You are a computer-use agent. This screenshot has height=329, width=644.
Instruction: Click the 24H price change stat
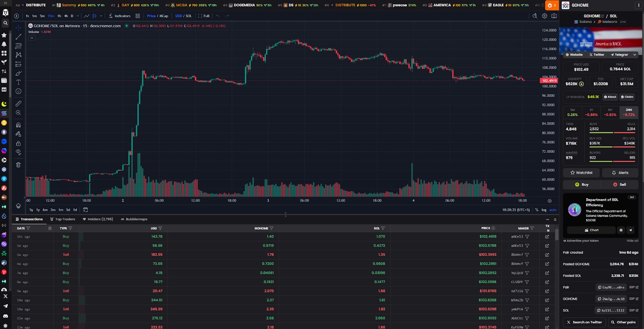629,112
